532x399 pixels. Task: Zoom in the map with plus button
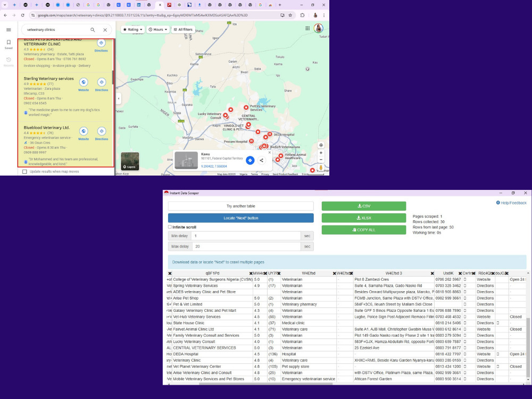321,153
